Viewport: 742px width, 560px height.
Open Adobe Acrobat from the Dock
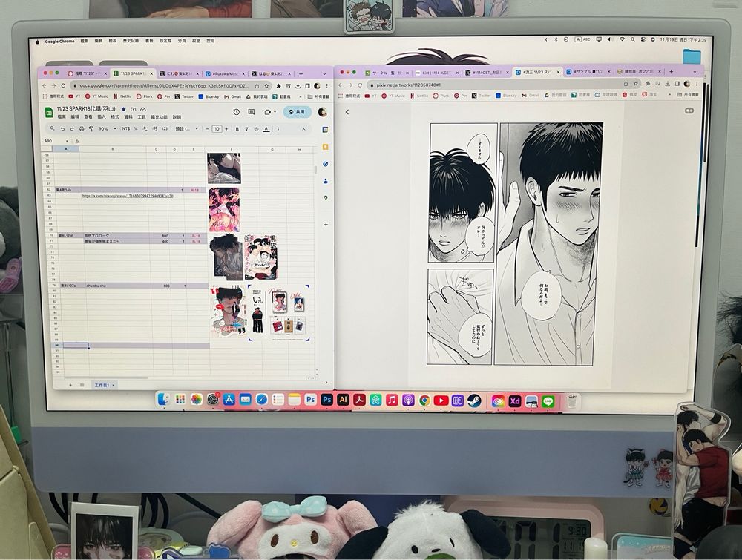pyautogui.click(x=360, y=400)
